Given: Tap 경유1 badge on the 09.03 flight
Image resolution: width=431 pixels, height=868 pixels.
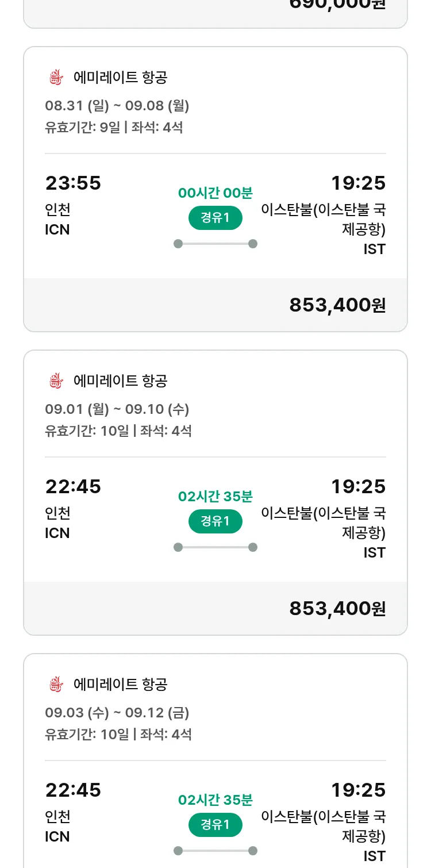Looking at the screenshot, I should click(x=215, y=825).
